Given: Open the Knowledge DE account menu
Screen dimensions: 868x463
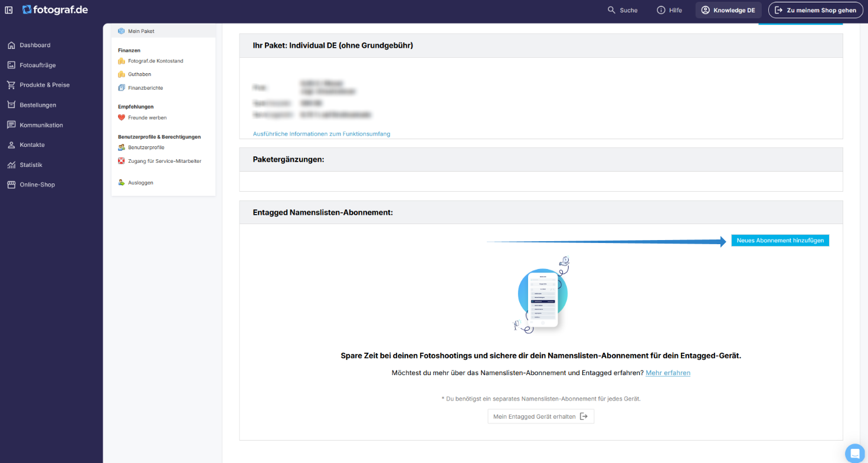Looking at the screenshot, I should pyautogui.click(x=728, y=10).
